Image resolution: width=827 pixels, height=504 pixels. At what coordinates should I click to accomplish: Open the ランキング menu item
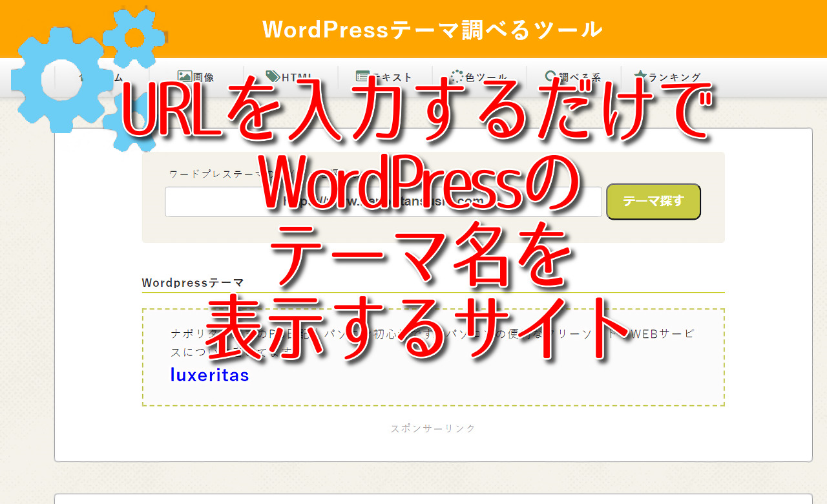667,77
